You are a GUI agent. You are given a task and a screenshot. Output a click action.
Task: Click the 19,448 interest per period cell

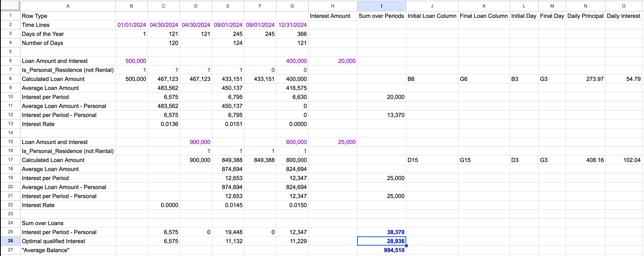pyautogui.click(x=228, y=232)
